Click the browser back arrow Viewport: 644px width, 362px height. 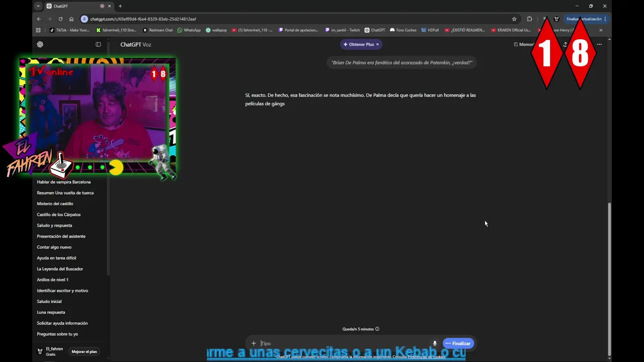(39, 19)
